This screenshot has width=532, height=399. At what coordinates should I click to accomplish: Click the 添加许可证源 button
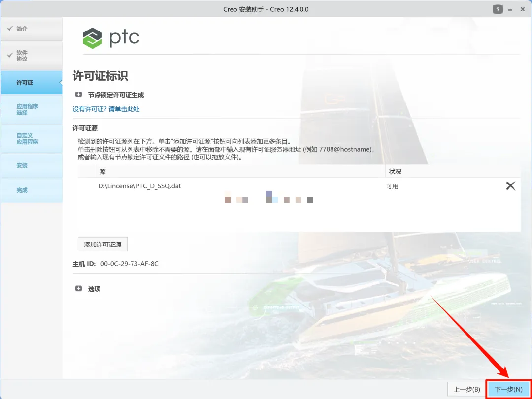(x=102, y=245)
